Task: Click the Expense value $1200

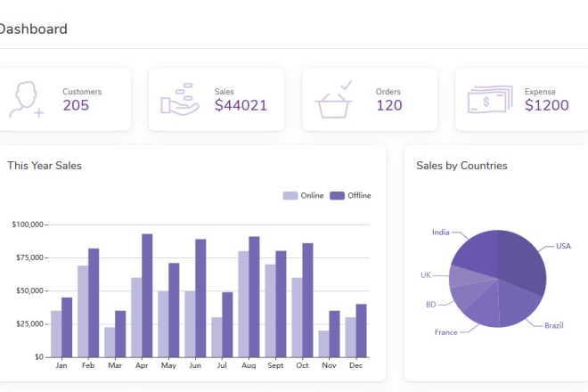Action: (x=547, y=105)
